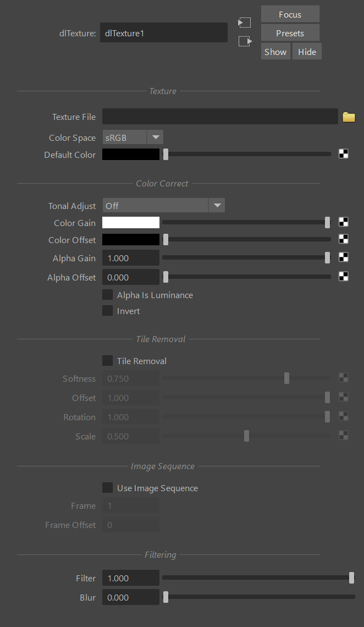Click the Default Color map connection icon
This screenshot has width=364, height=627.
click(343, 155)
